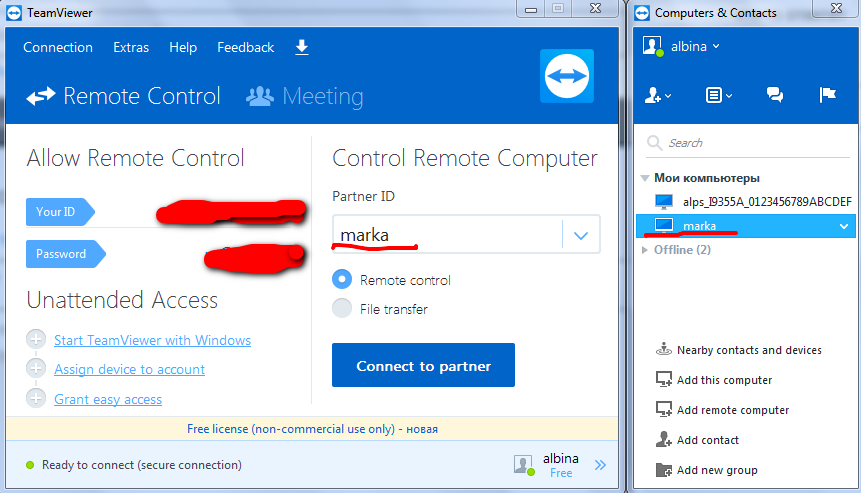The width and height of the screenshot is (861, 493).
Task: Open the Extras menu
Action: pyautogui.click(x=131, y=48)
